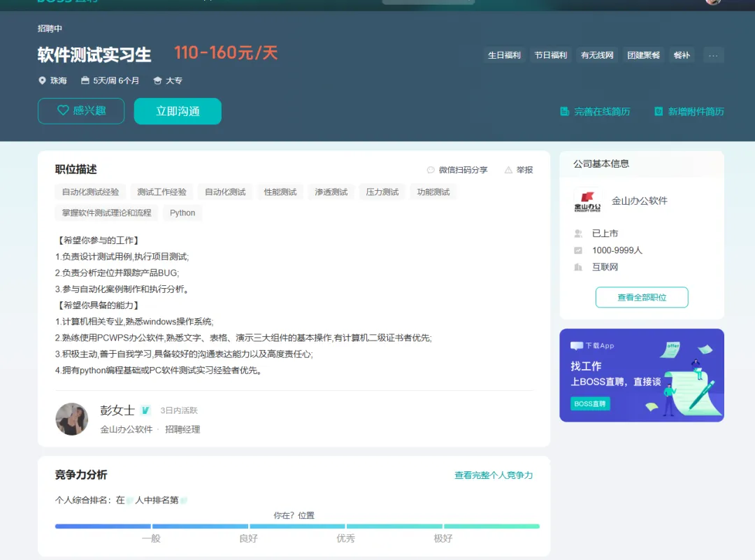This screenshot has height=560, width=755.
Task: Click 立即沟通 to chat immediately
Action: click(x=178, y=111)
